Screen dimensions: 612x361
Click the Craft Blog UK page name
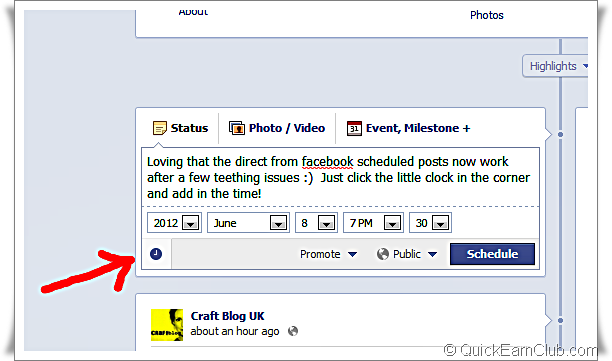[228, 316]
